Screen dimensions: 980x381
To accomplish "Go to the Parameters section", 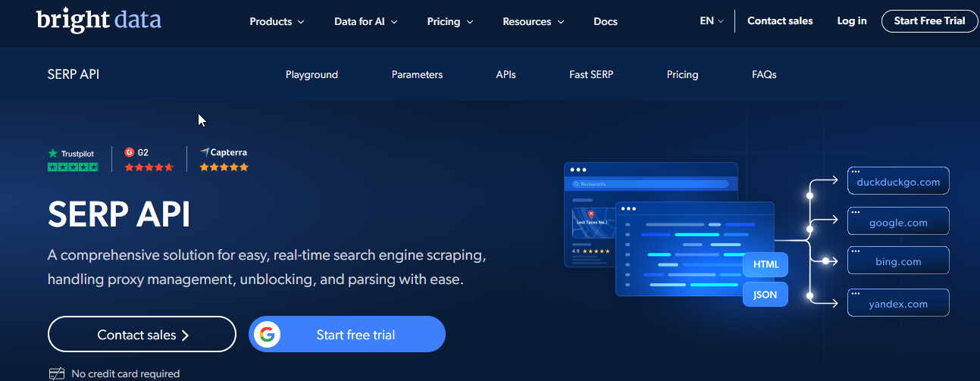I will coord(417,74).
